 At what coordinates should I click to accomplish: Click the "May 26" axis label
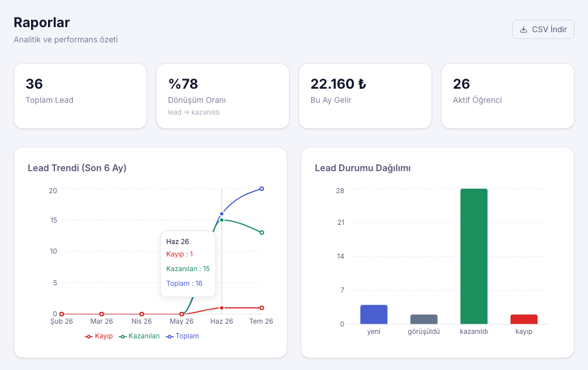[x=181, y=321]
